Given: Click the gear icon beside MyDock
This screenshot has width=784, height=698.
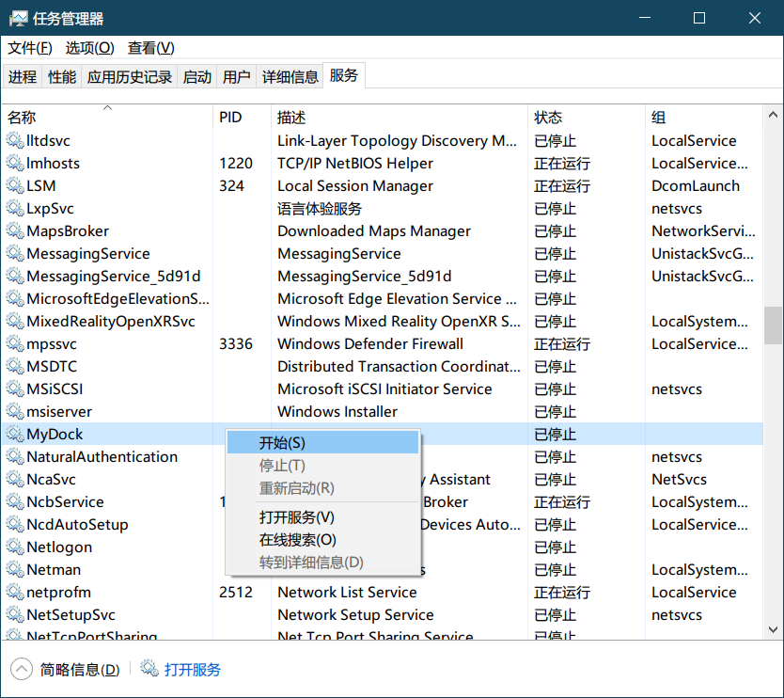Looking at the screenshot, I should coord(15,434).
